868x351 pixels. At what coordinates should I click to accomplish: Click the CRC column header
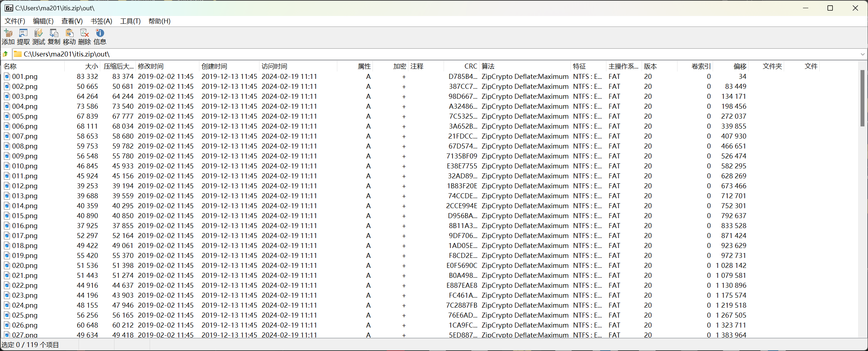(470, 66)
